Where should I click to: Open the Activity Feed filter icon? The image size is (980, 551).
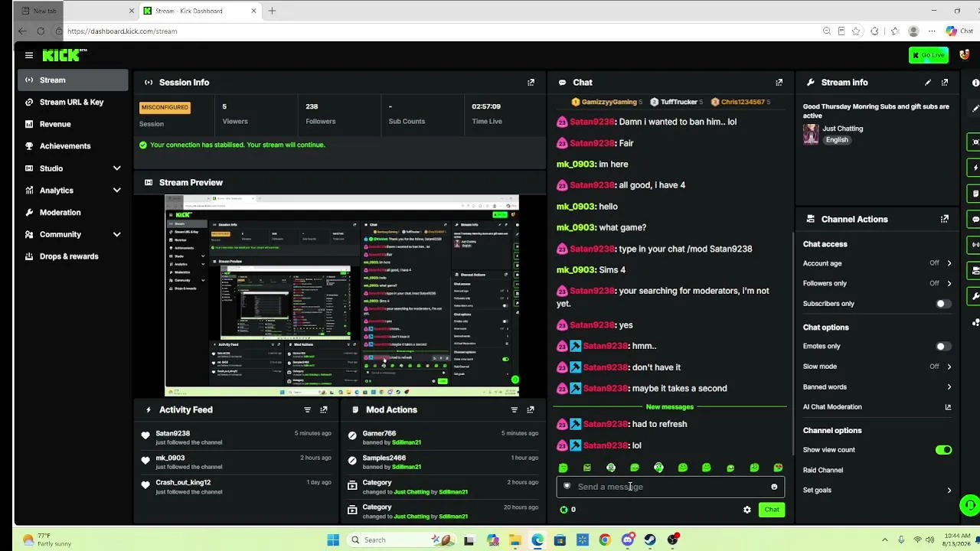click(x=307, y=410)
